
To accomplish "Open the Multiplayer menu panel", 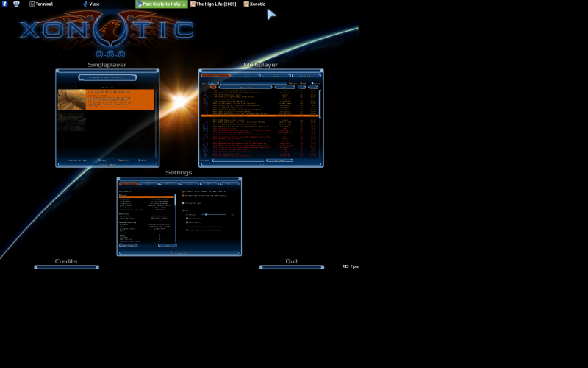I will (x=261, y=118).
